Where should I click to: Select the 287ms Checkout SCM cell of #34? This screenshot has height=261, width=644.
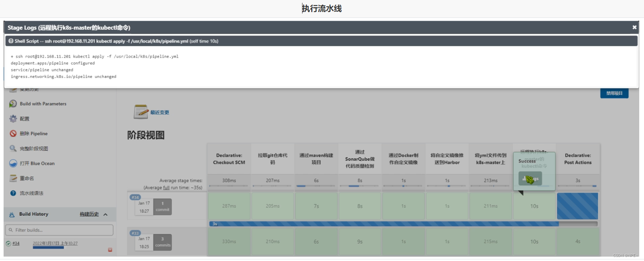[x=229, y=206]
